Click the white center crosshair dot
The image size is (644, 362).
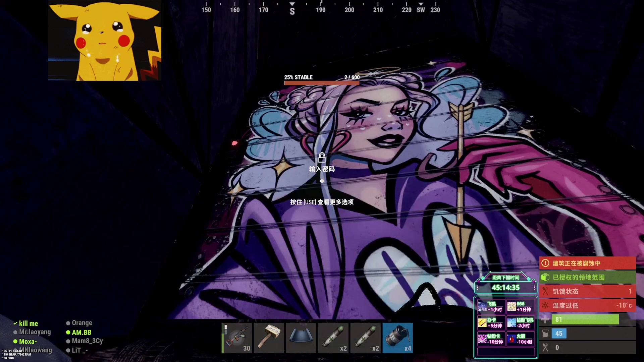pyautogui.click(x=322, y=181)
